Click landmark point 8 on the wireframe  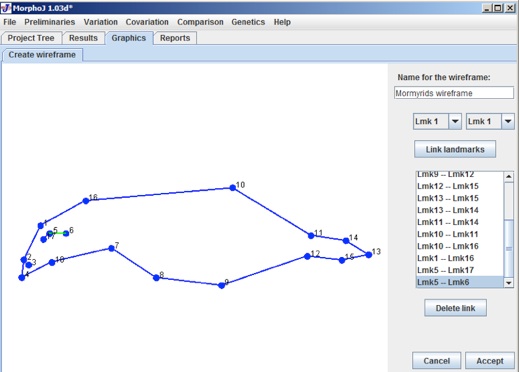156,277
